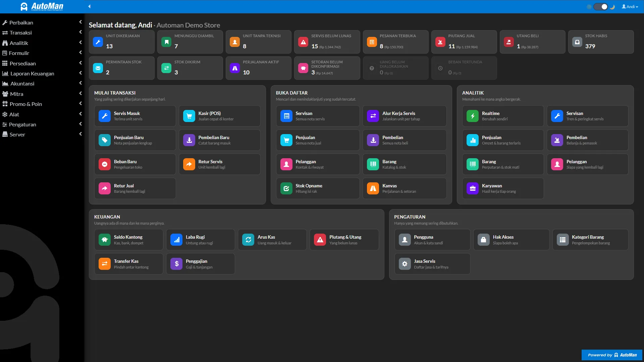Click the Menunggu Diambil bookmark icon
The width and height of the screenshot is (644, 362).
coord(166,42)
